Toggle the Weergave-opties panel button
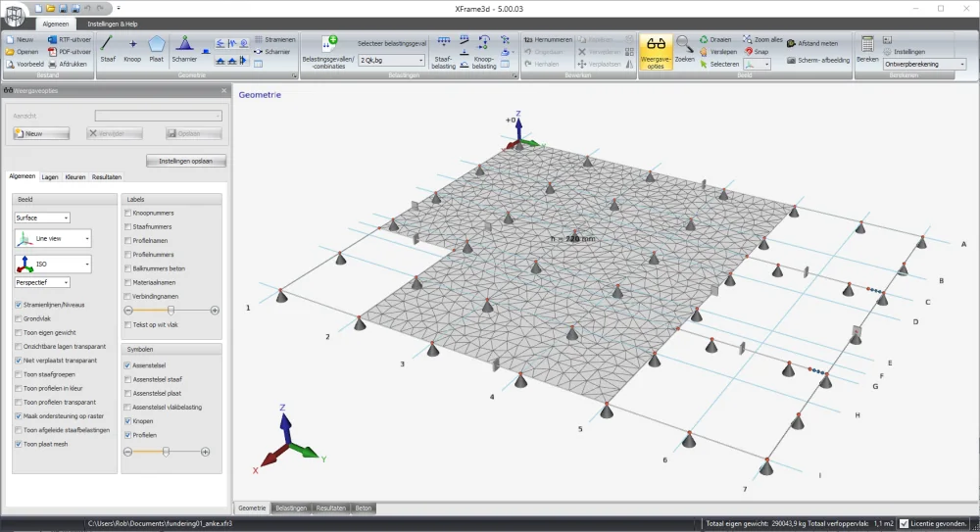The height and width of the screenshot is (532, 980). 656,52
